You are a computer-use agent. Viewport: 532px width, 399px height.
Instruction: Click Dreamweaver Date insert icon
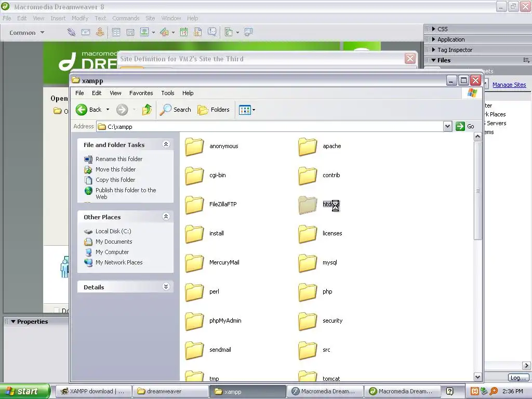(183, 32)
